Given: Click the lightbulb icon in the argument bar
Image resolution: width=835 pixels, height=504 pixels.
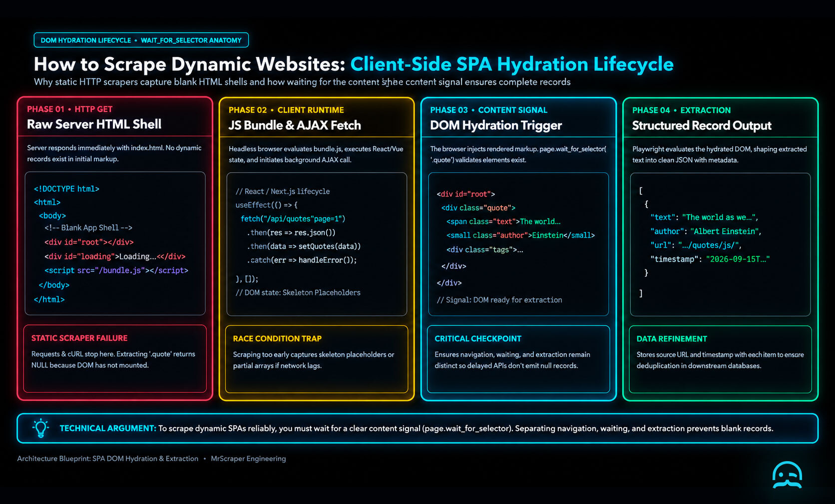Looking at the screenshot, I should (x=41, y=428).
